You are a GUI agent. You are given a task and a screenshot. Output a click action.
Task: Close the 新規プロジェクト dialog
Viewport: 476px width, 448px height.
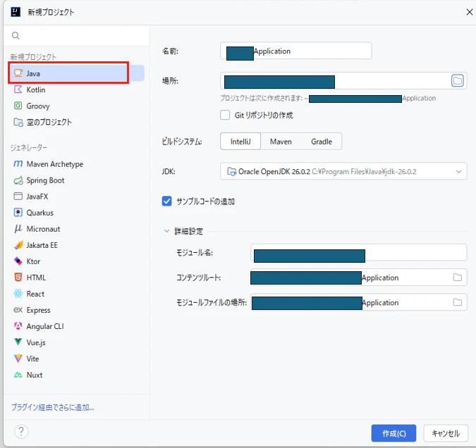click(470, 12)
